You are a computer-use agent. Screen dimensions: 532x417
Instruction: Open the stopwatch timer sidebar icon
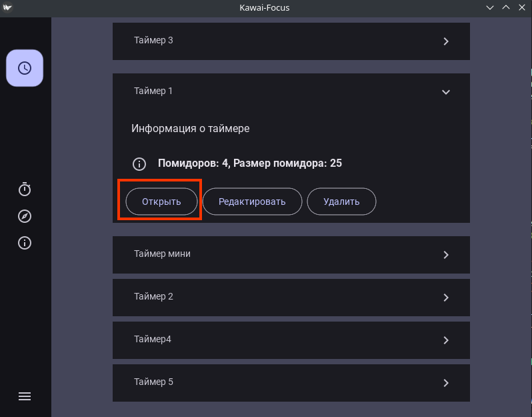tap(25, 189)
